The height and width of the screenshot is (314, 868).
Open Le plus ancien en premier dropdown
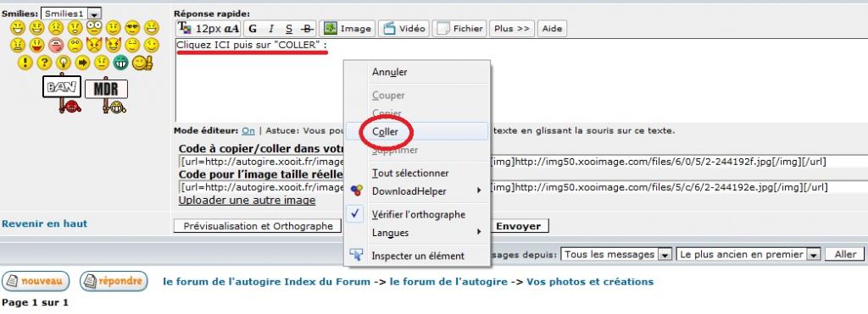click(748, 254)
